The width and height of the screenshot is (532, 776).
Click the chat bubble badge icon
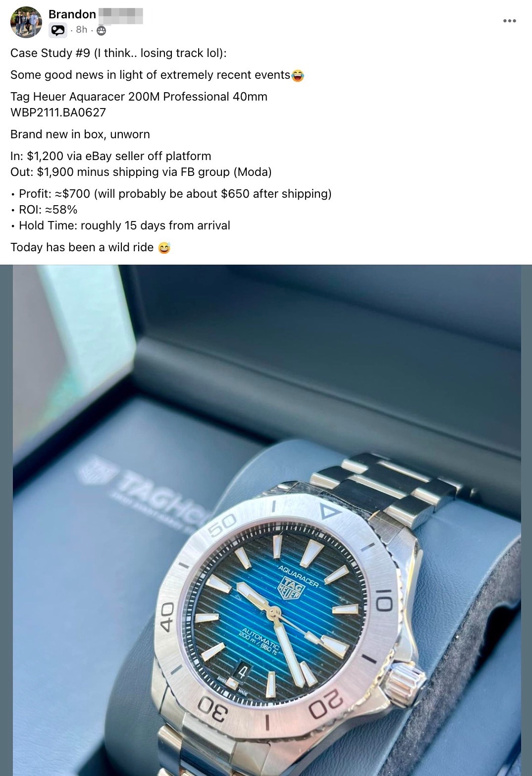pyautogui.click(x=58, y=31)
